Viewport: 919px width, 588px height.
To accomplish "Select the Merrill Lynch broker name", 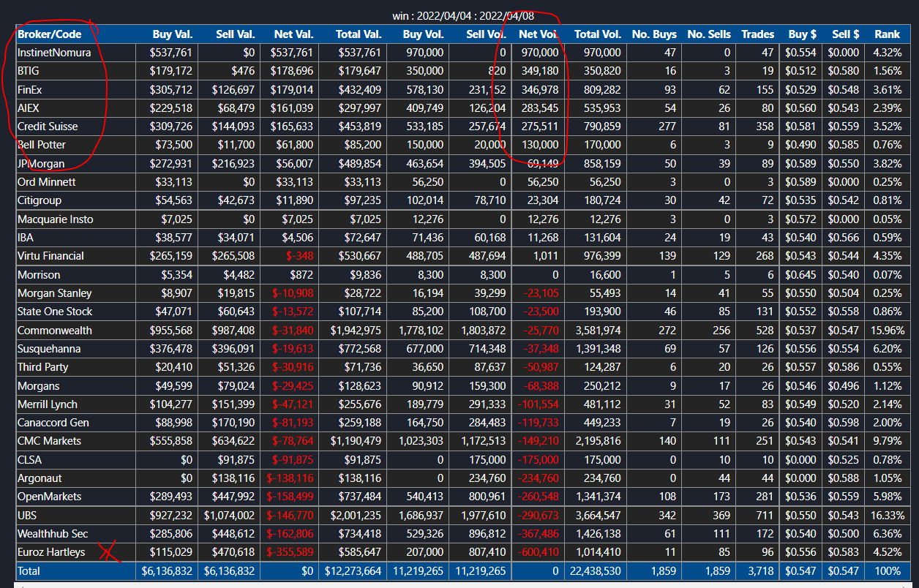I will tap(48, 404).
